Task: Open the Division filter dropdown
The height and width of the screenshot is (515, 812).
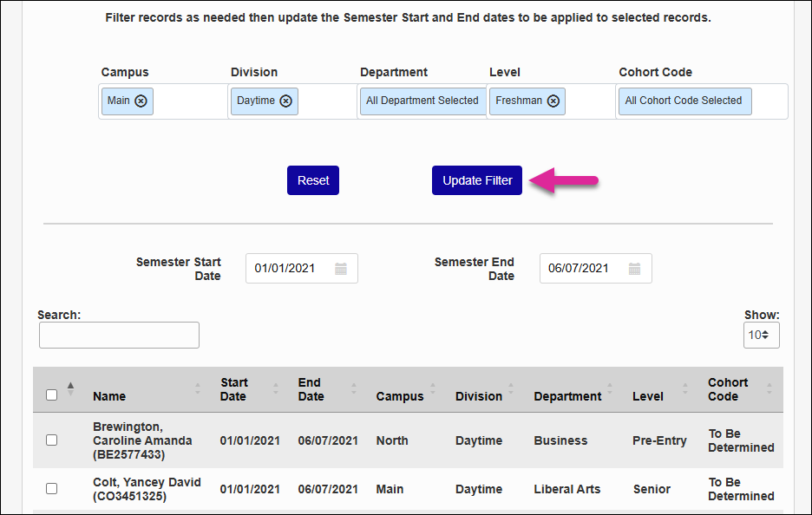Action: [292, 101]
